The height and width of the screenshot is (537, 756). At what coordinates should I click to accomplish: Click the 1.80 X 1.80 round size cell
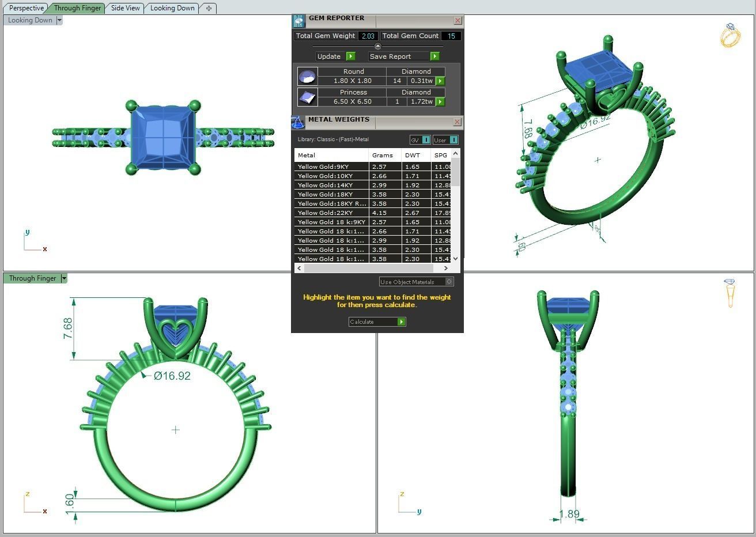coord(352,81)
